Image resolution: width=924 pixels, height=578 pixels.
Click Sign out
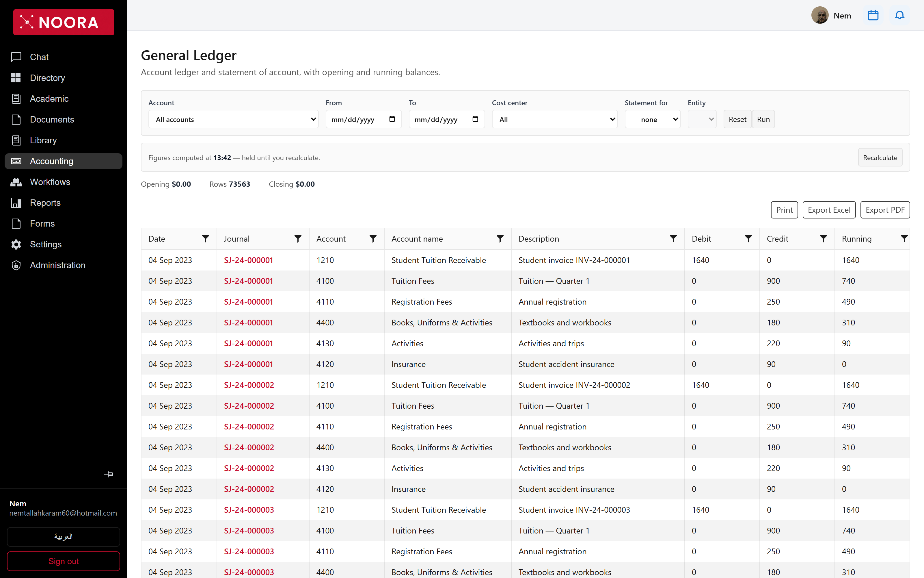64,561
